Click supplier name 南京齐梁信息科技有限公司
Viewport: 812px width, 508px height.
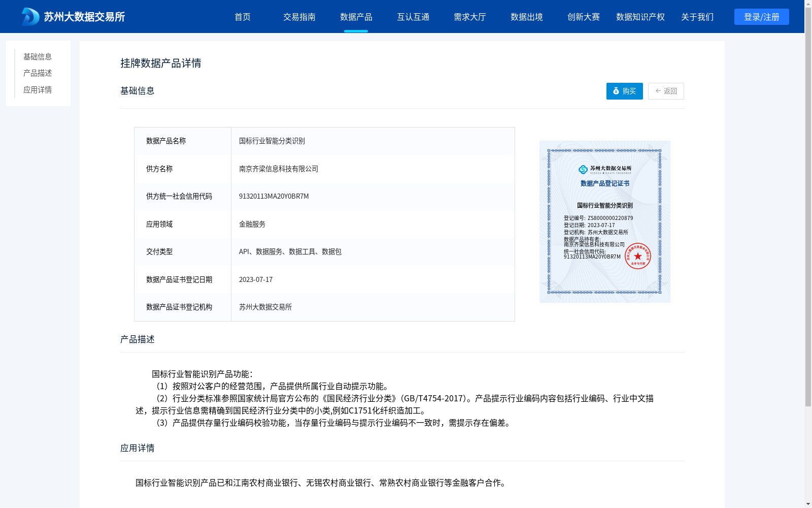click(279, 169)
